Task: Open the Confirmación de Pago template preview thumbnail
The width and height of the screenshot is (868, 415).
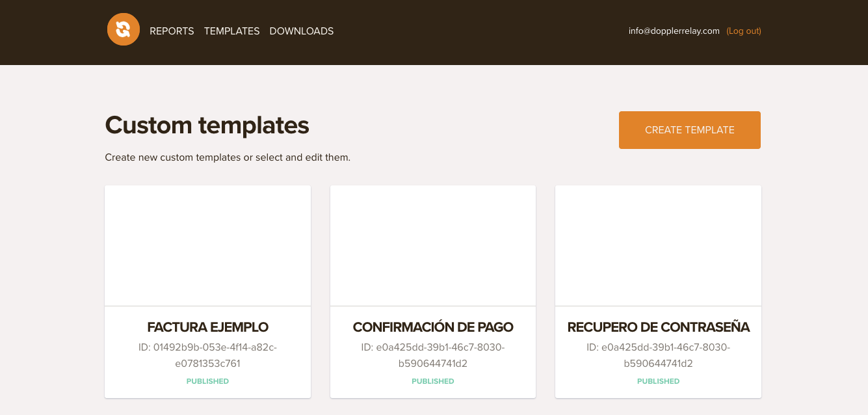Action: (x=433, y=246)
